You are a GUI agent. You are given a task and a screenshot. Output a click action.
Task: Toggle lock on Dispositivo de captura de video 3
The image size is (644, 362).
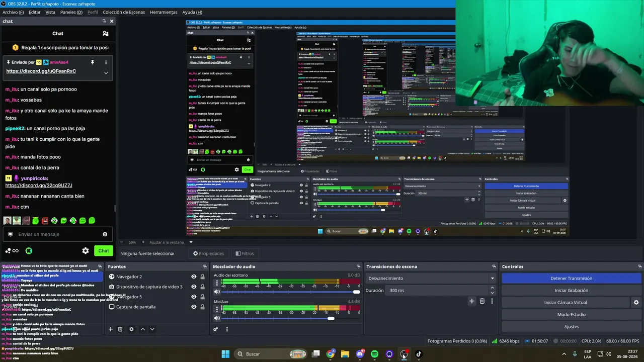coord(202,287)
